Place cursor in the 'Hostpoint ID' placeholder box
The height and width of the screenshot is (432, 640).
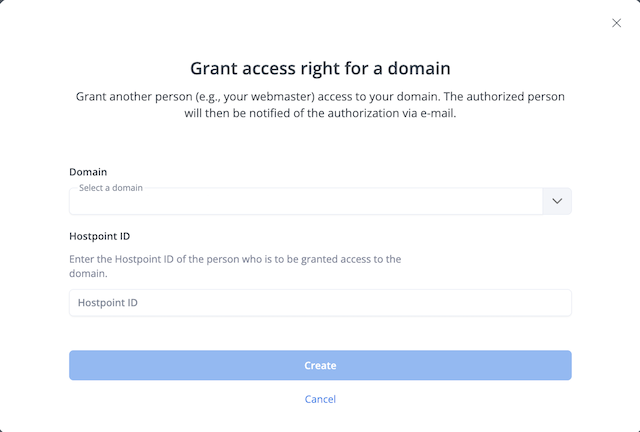[x=320, y=303]
